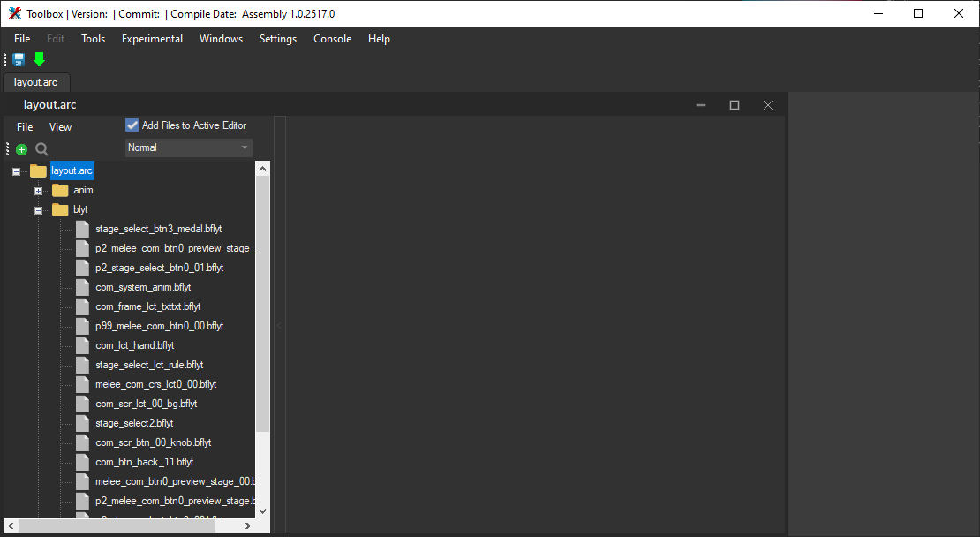
Task: Click the green add file icon
Action: [22, 149]
